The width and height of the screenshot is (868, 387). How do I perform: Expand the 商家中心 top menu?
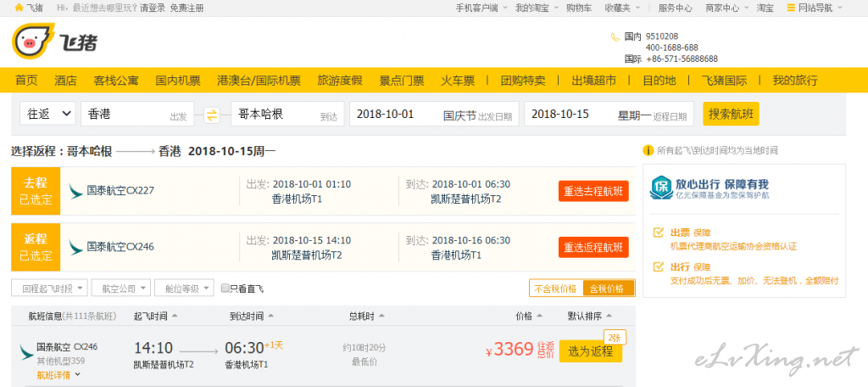tap(726, 8)
